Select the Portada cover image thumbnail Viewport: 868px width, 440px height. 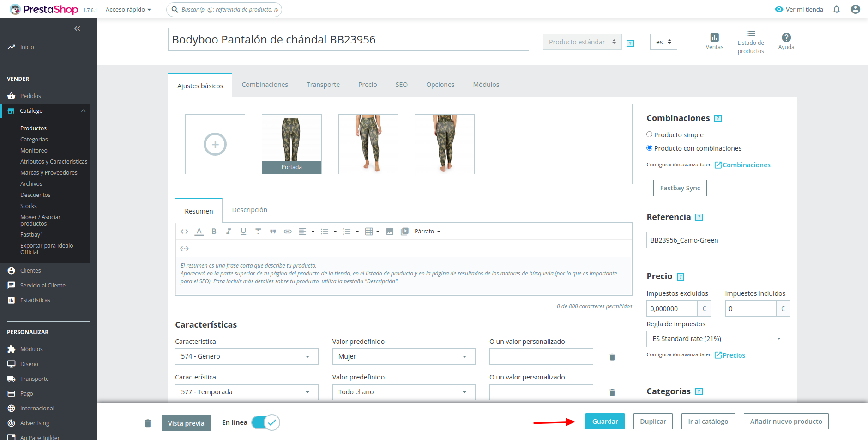292,144
